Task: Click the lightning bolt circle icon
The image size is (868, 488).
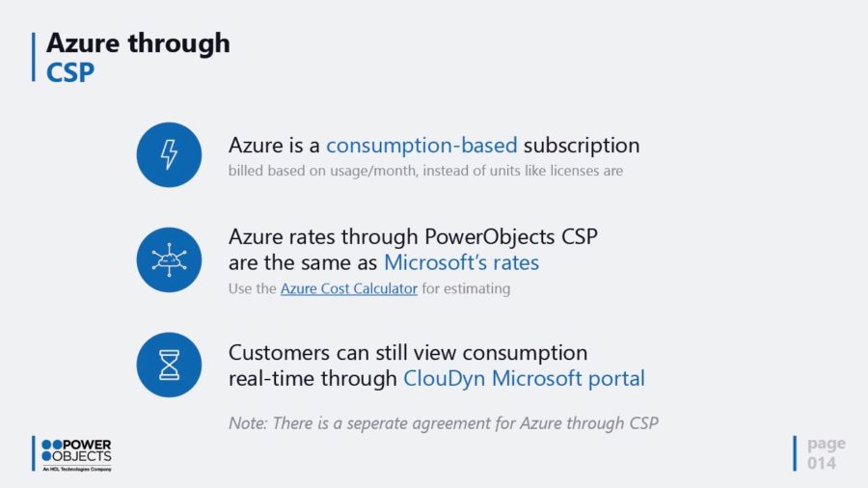Action: (169, 154)
